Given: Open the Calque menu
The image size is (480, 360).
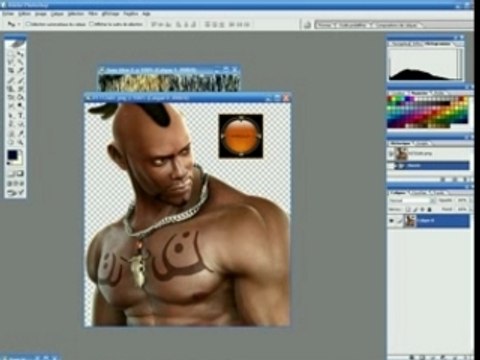Looking at the screenshot, I should coord(57,14).
